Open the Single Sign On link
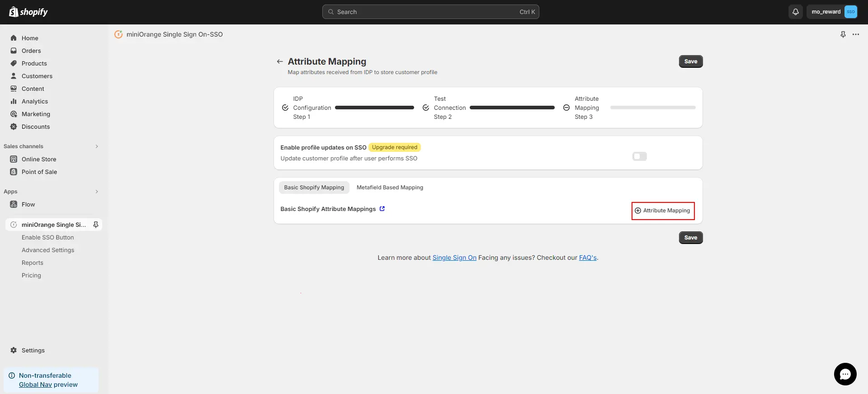Image resolution: width=868 pixels, height=394 pixels. pos(454,258)
